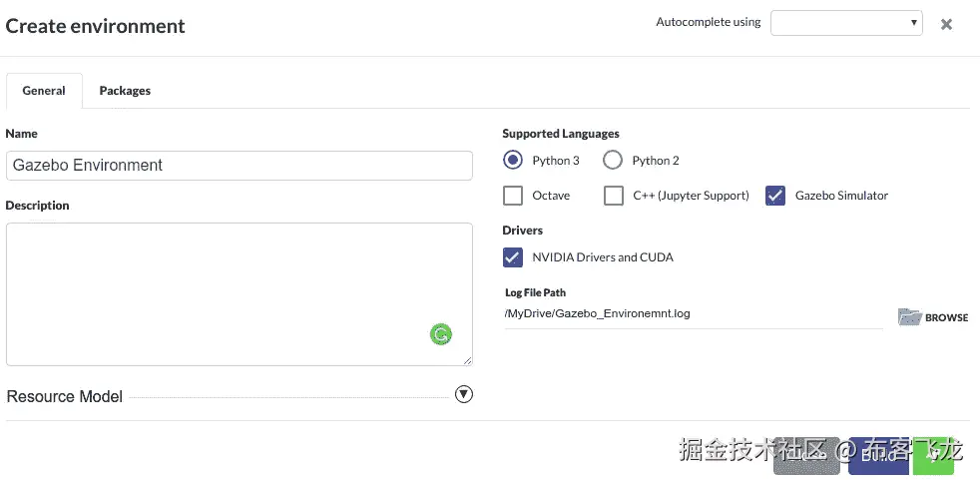Click the Description box resize handle
This screenshot has height=480, width=980.
(x=467, y=360)
